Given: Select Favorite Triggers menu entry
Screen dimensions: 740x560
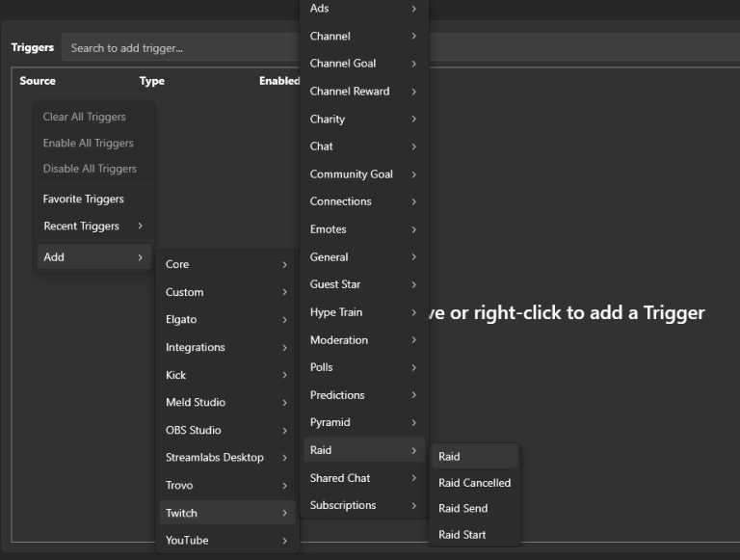Looking at the screenshot, I should [x=83, y=200].
